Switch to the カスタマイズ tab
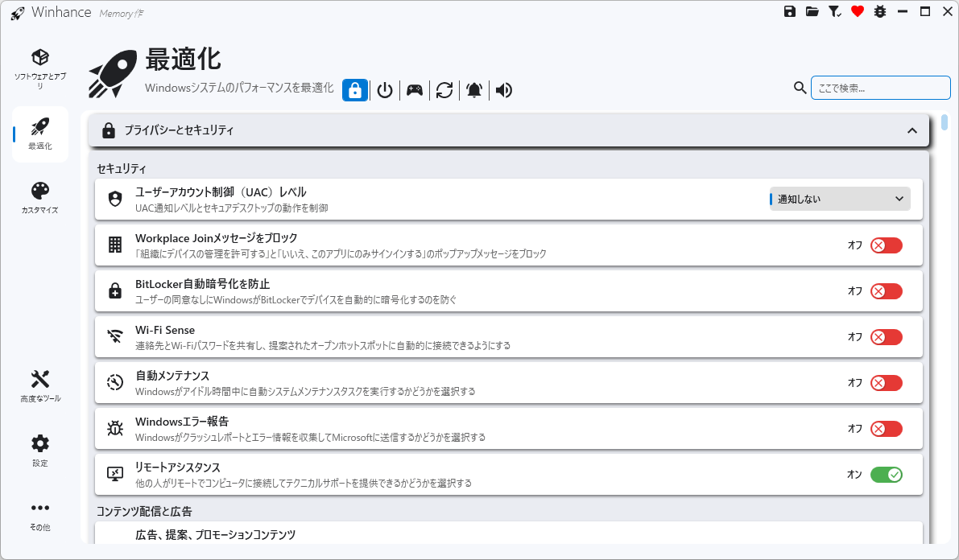The image size is (959, 560). [40, 198]
